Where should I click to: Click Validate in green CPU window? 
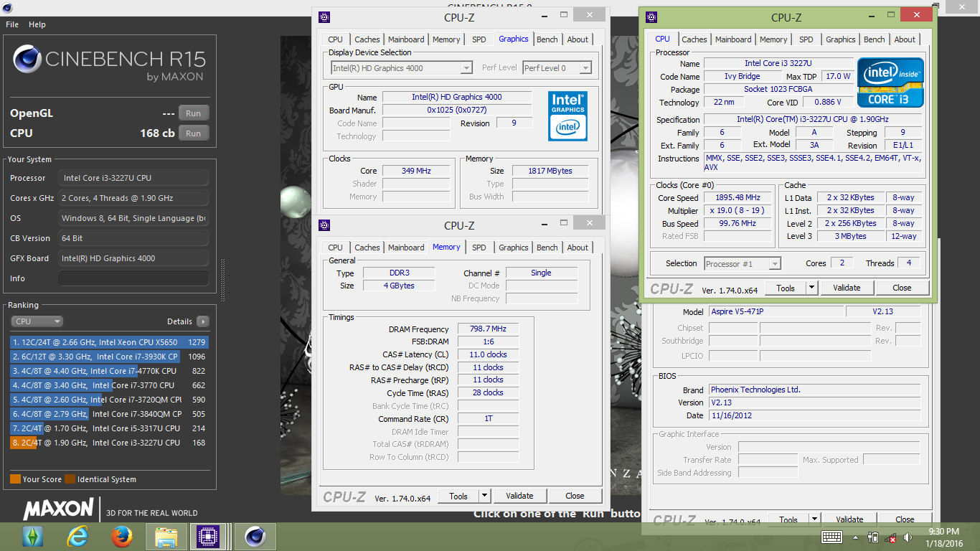click(x=847, y=288)
